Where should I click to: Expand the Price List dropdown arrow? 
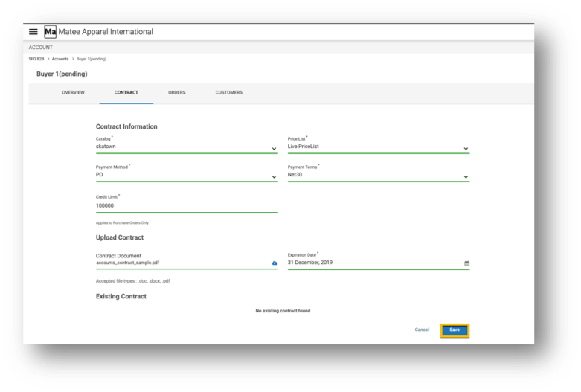pos(466,149)
